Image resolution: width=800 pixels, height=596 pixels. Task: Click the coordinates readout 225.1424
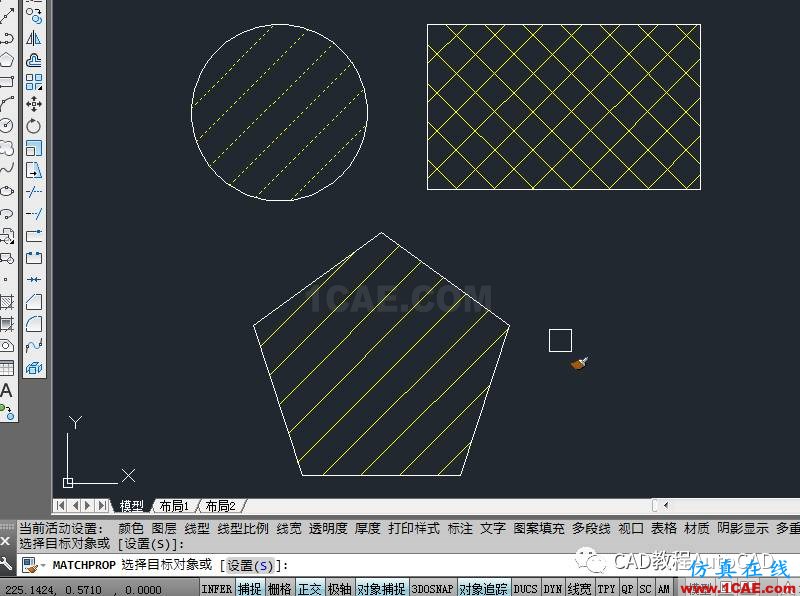[x=83, y=589]
